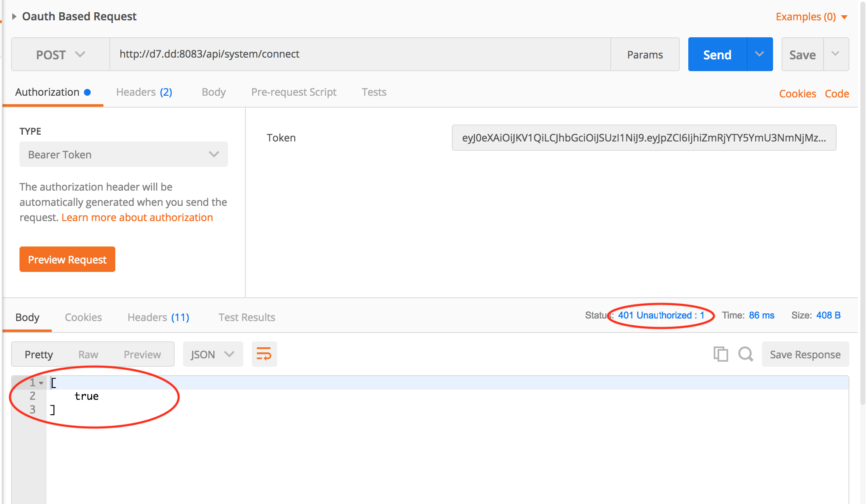Click the Tests tab in request panel
Screen dimensions: 868x504
(373, 92)
